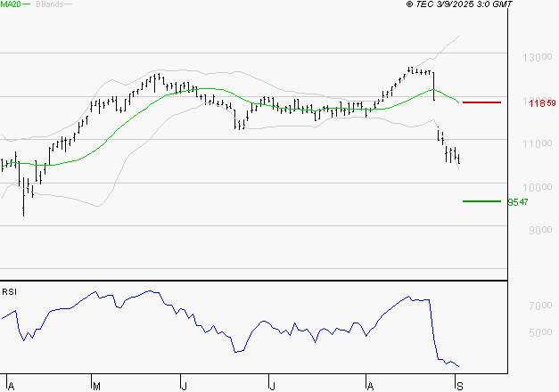Select the S month marker on time axis
The height and width of the screenshot is (392, 559).
459,385
